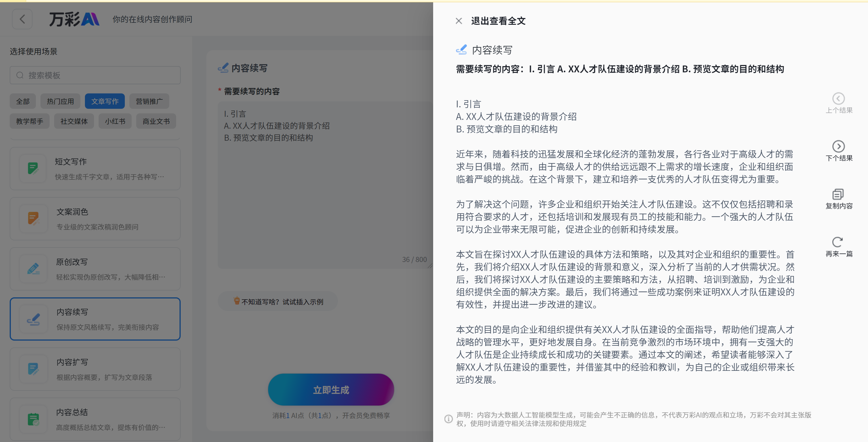This screenshot has height=442, width=868.
Task: Click paragraph beginning 为了解决这个问题
Action: coord(625,217)
